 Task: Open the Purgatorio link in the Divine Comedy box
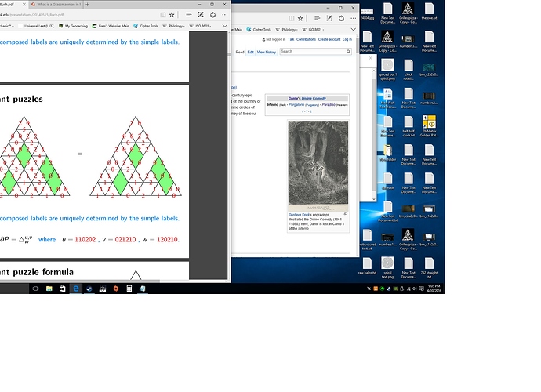tap(296, 104)
